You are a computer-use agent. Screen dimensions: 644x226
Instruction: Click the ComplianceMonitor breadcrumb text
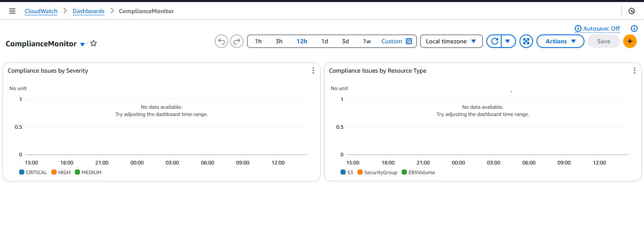pyautogui.click(x=146, y=11)
